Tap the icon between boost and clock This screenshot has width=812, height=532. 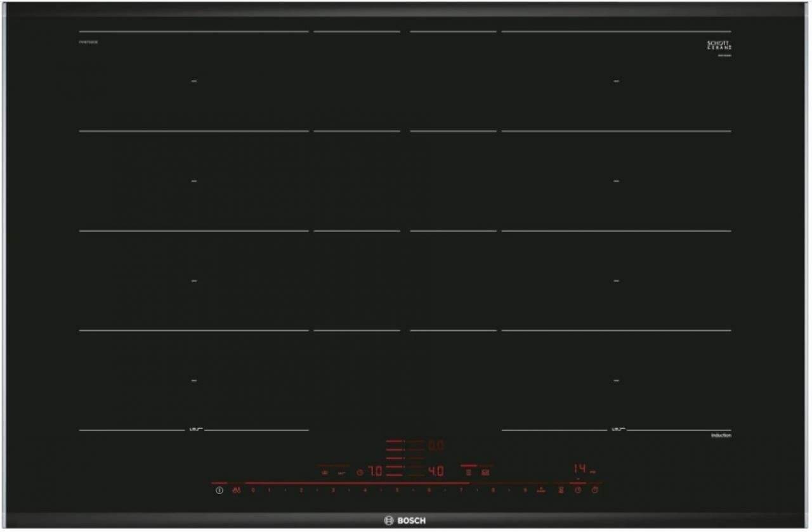coord(561,490)
